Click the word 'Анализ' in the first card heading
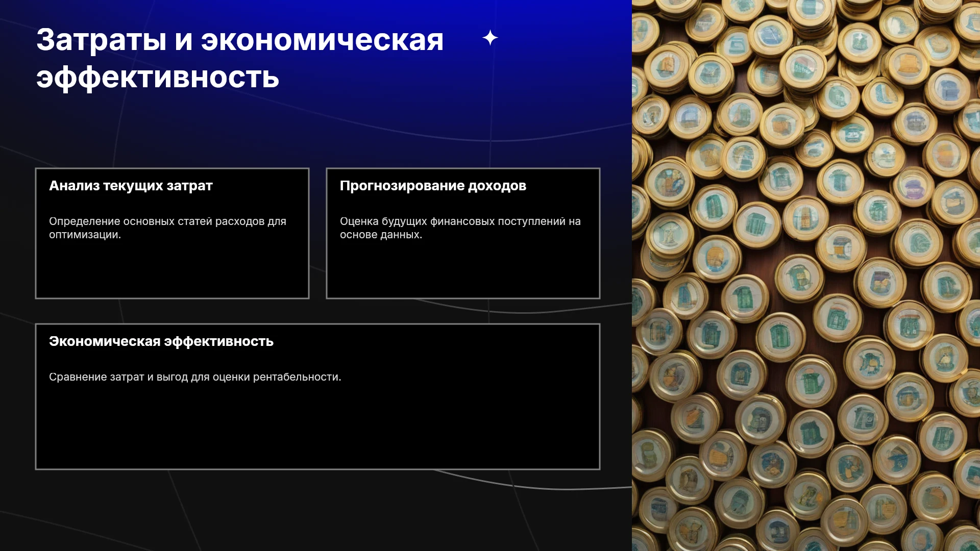Screen dimensions: 980x551 (75, 186)
